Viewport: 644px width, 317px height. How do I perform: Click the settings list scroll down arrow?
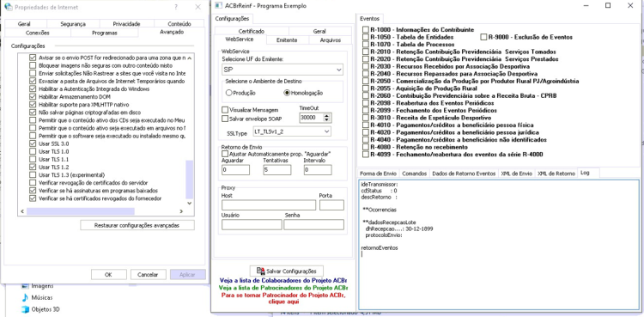click(x=190, y=203)
